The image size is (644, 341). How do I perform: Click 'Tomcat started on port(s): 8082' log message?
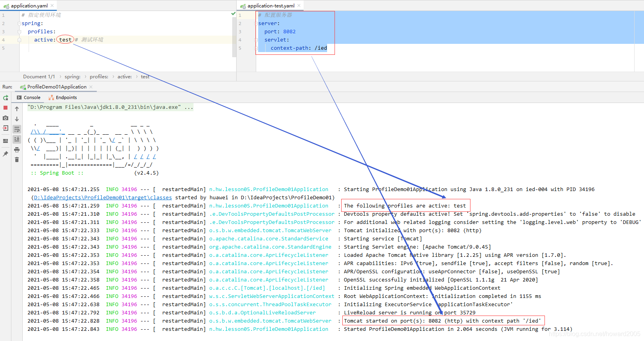tap(443, 321)
